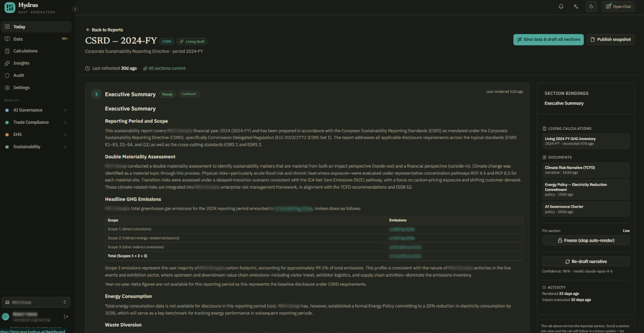Click the Living draft badge
This screenshot has height=333, width=644.
[192, 42]
